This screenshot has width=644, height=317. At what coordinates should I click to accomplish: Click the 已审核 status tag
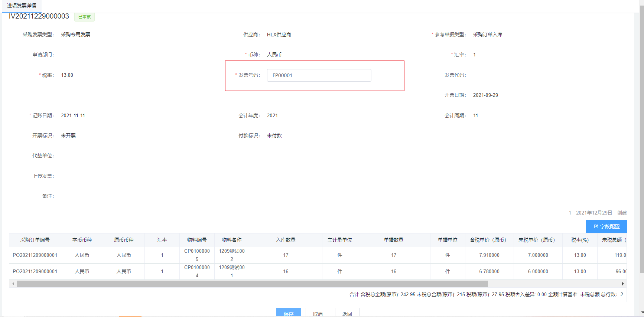coord(84,17)
